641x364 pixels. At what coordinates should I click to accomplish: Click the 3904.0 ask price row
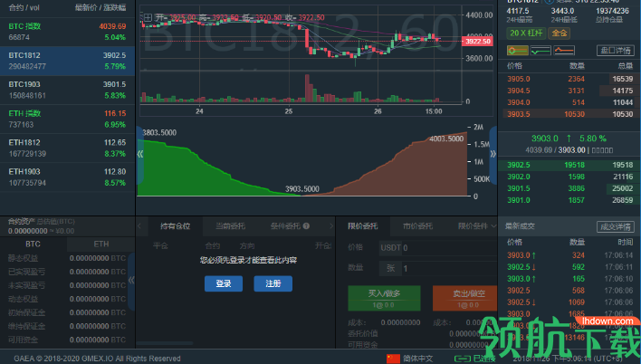point(569,102)
